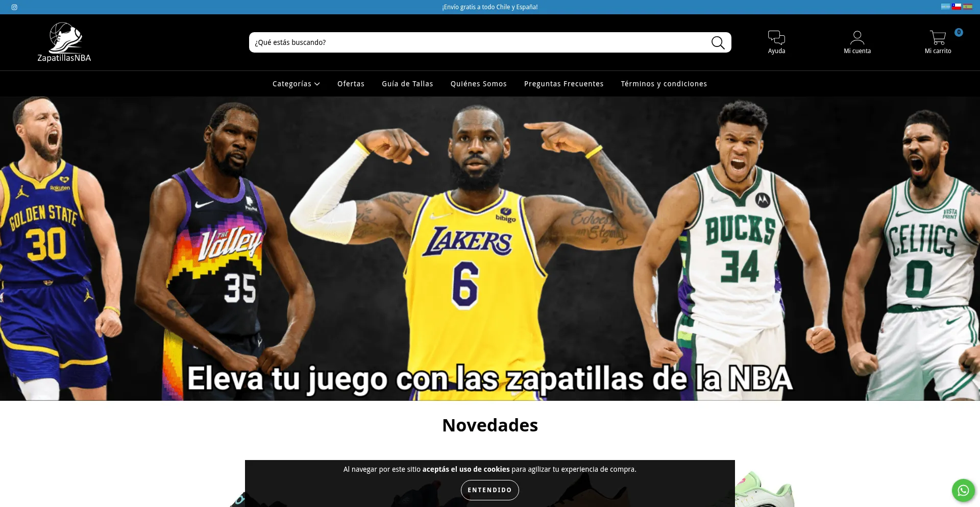Screen dimensions: 980x507
Task: Click the NBA players hero banner
Action: 490,249
